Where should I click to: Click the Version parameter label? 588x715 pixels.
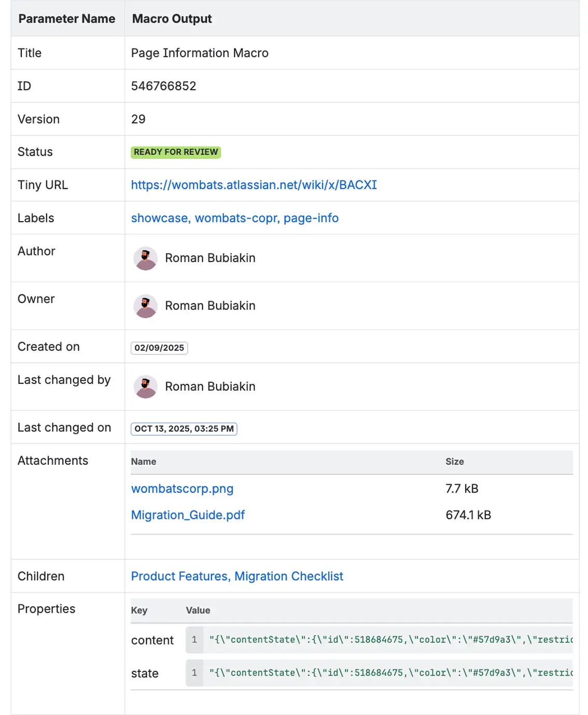38,119
